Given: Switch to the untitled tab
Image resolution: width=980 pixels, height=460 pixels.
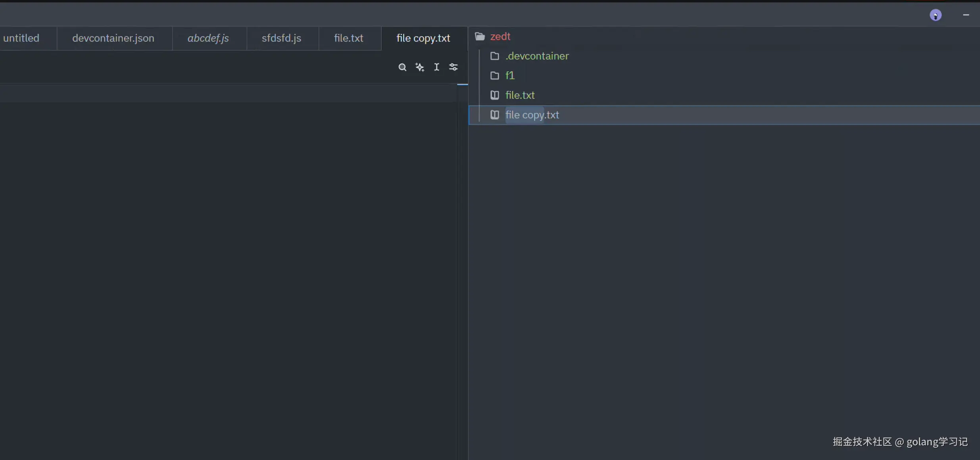Looking at the screenshot, I should tap(21, 38).
